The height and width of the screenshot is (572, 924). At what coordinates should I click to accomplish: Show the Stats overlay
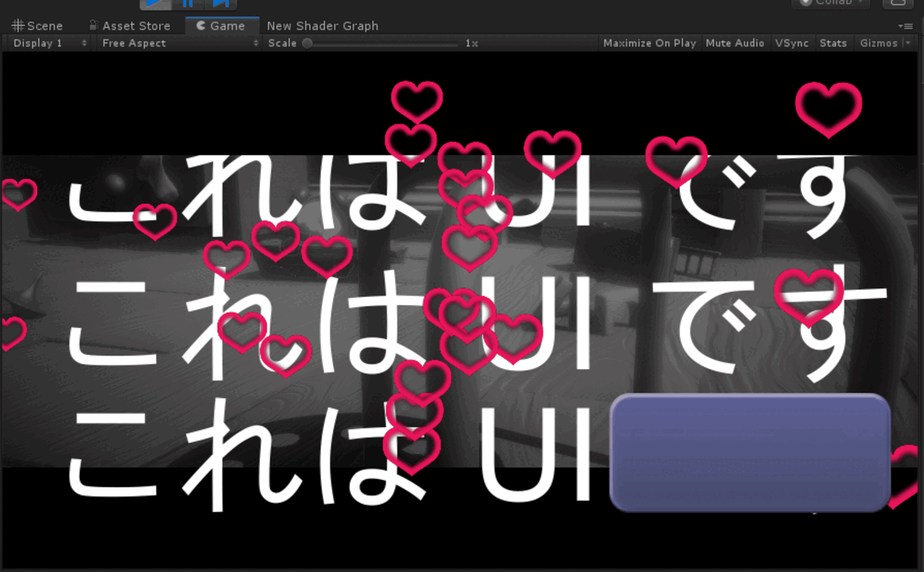[833, 43]
